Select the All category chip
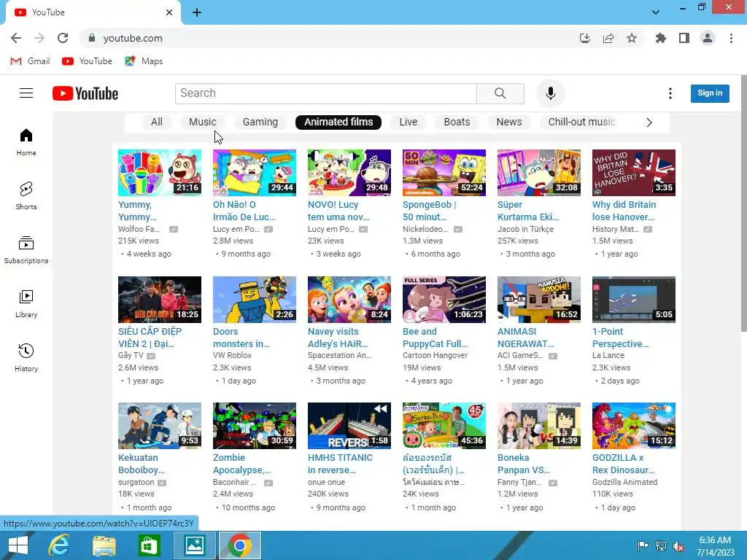This screenshot has width=747, height=560. (157, 122)
